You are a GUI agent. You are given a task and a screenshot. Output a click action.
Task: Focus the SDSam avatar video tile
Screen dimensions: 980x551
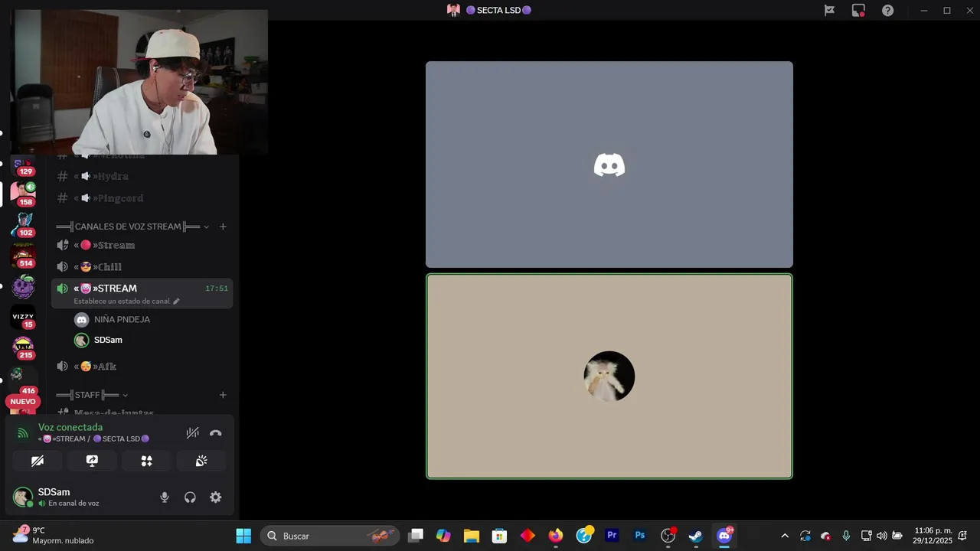click(x=609, y=377)
